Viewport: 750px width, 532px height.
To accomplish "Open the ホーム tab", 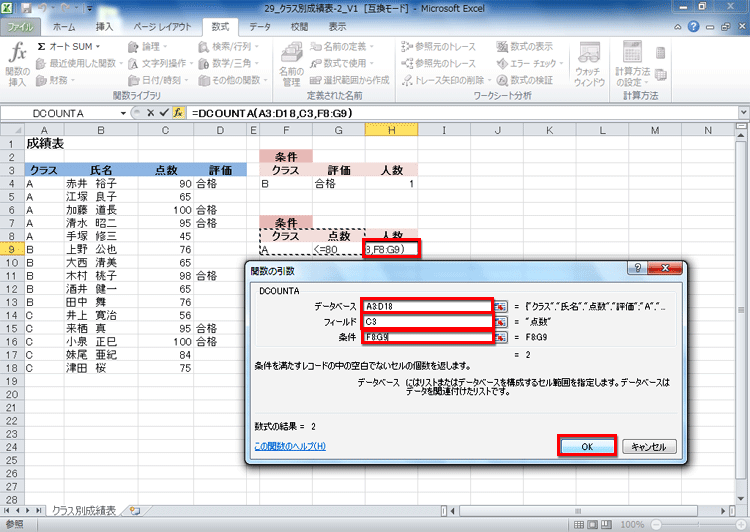I will [64, 27].
